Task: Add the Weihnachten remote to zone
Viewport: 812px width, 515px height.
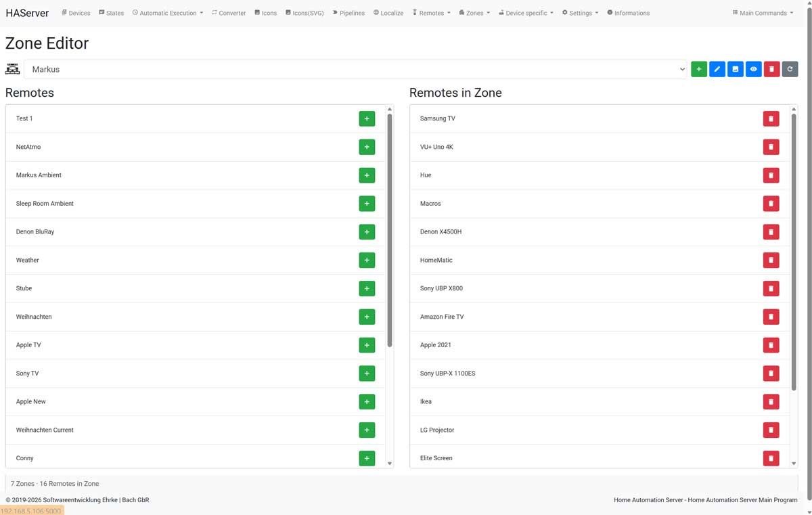Action: [x=367, y=317]
